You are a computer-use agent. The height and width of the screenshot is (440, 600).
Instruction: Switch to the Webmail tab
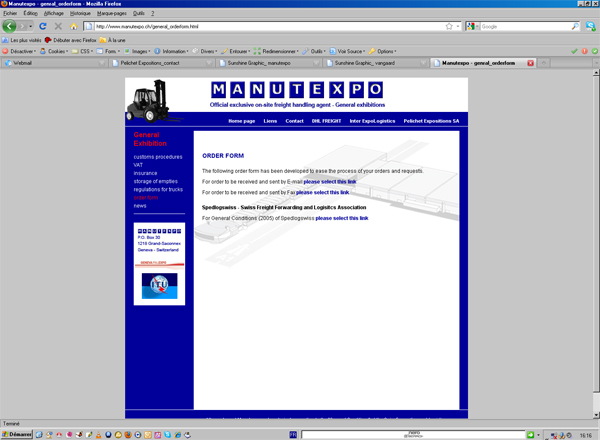[54, 63]
